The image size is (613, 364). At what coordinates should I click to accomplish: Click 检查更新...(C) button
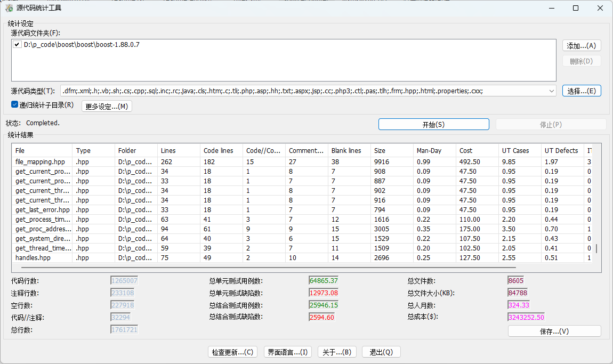click(x=232, y=352)
